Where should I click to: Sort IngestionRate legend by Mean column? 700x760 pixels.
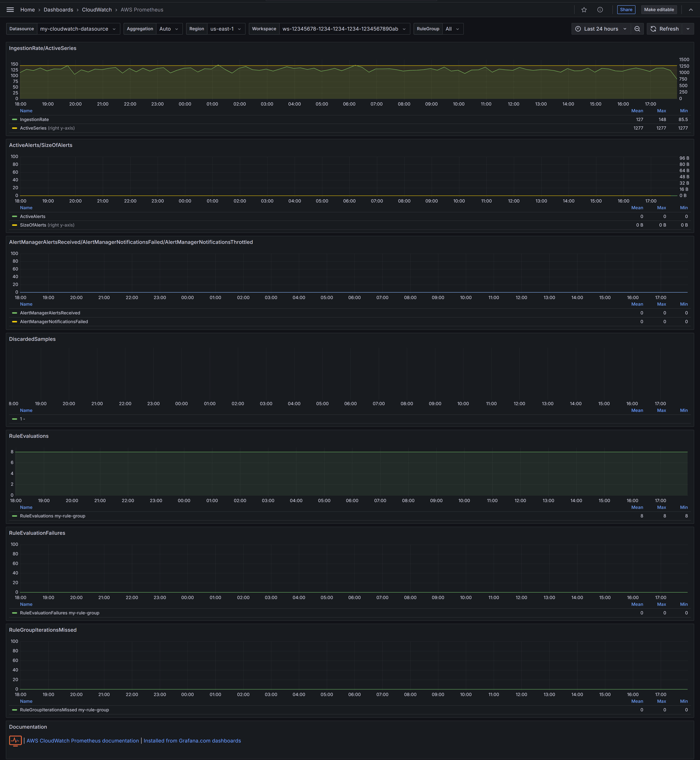pyautogui.click(x=637, y=111)
